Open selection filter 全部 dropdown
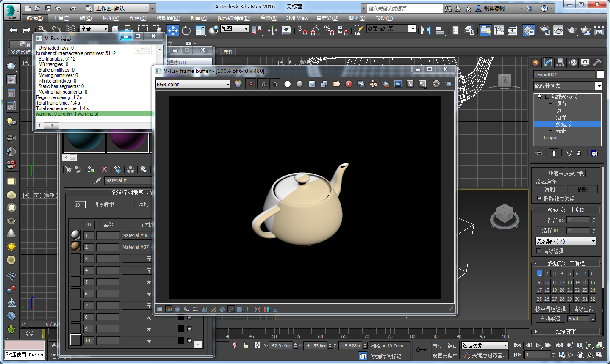This screenshot has width=610, height=364. [94, 28]
